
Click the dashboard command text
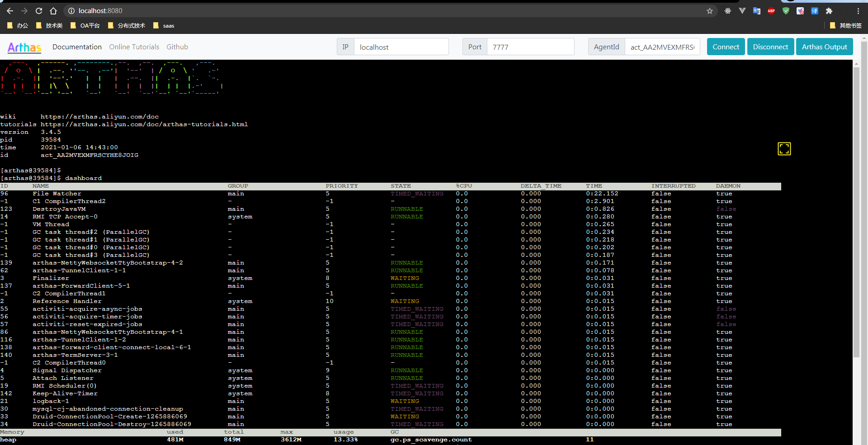(x=83, y=178)
